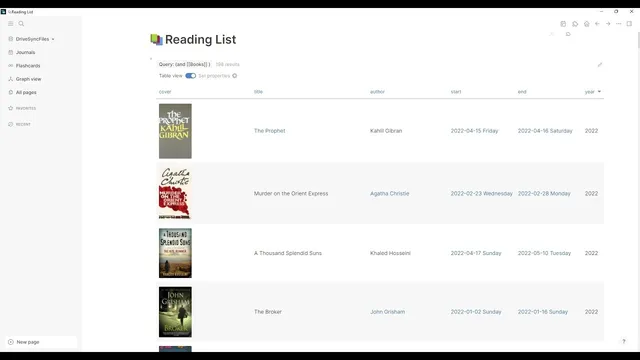The height and width of the screenshot is (360, 640).
Task: Sort by the cover column header
Action: point(165,92)
